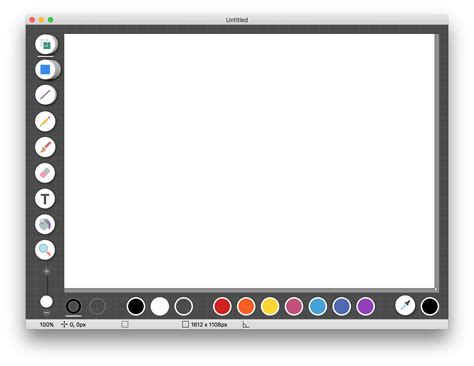The image size is (474, 366).
Task: Maximize the window with green button
Action: tap(51, 20)
